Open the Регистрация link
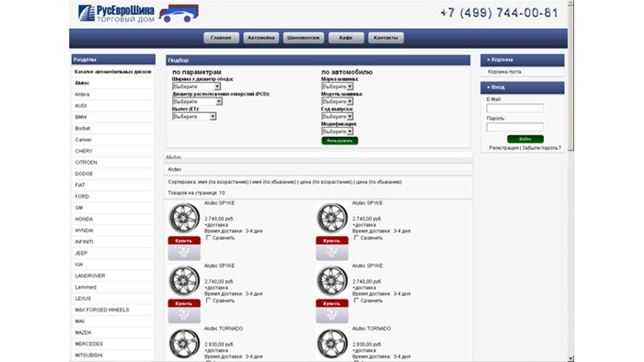This screenshot has height=362, width=644. point(504,148)
